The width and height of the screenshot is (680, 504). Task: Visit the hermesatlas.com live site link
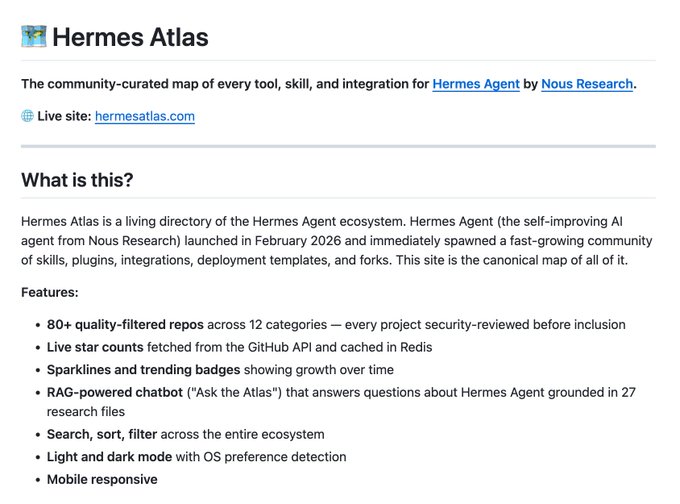coord(145,116)
